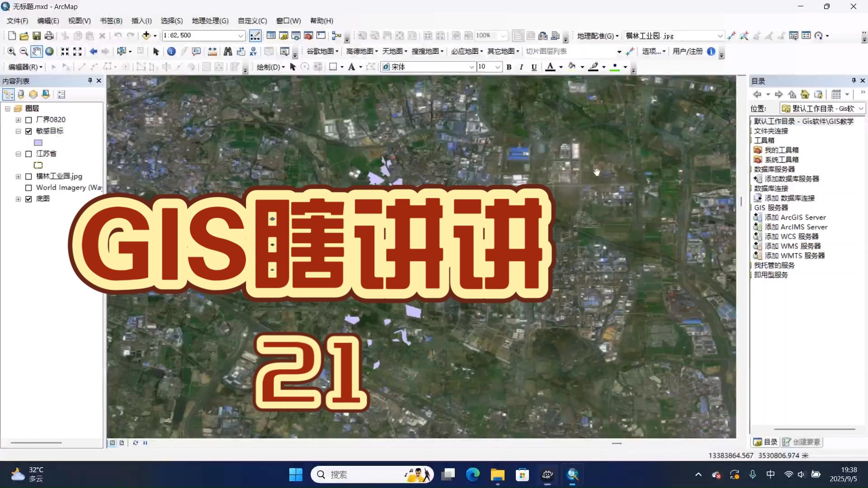This screenshot has width=868, height=488.
Task: Open the Find tool (binoculars icon)
Action: (228, 51)
